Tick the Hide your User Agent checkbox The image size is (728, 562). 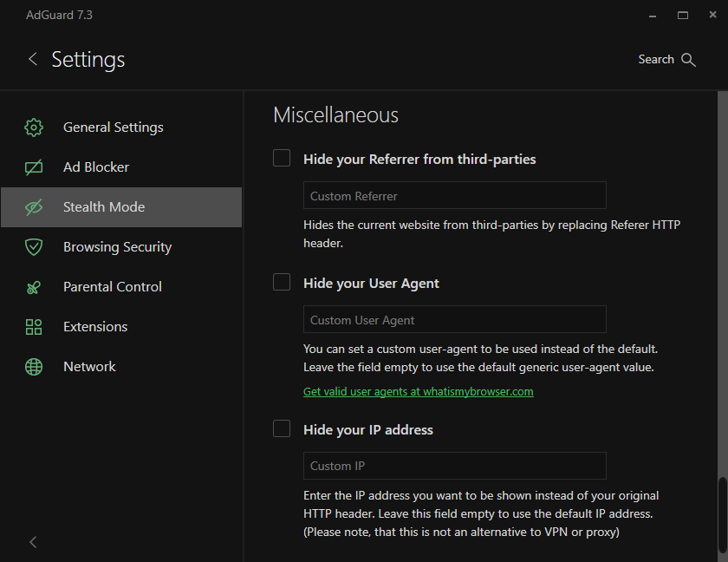(282, 283)
